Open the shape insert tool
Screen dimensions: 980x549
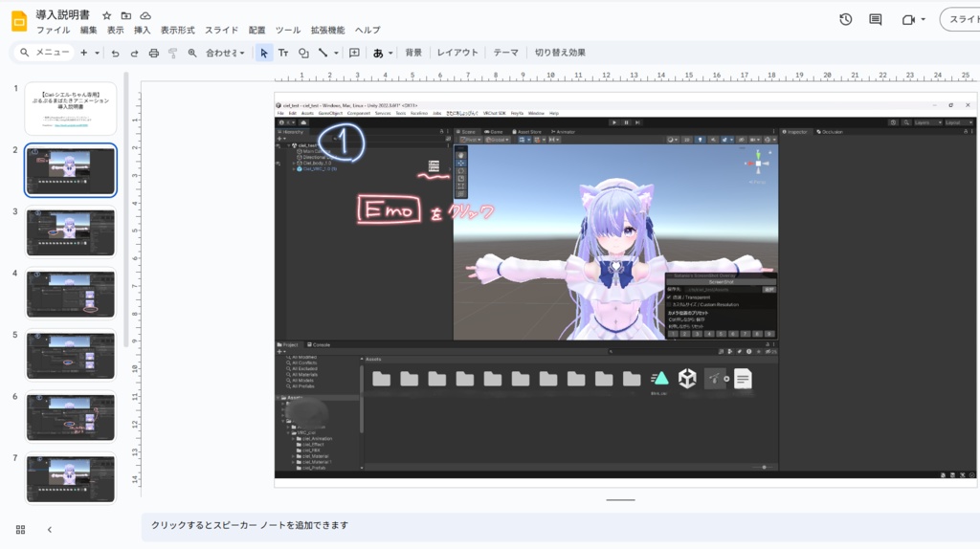tap(303, 54)
